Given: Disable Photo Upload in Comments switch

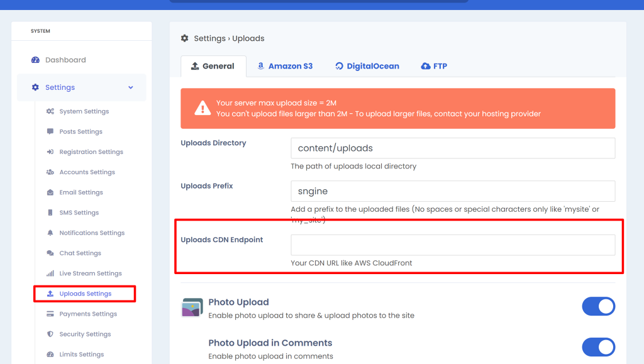Looking at the screenshot, I should [x=599, y=347].
